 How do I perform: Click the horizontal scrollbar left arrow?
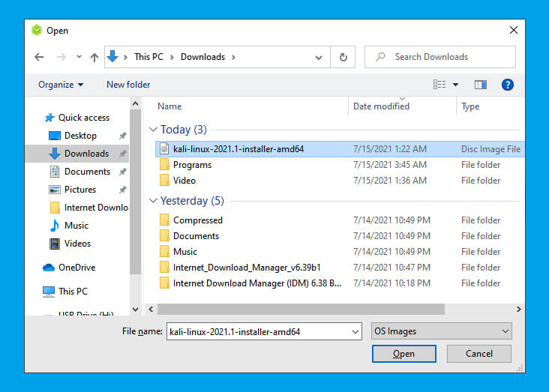pyautogui.click(x=151, y=309)
